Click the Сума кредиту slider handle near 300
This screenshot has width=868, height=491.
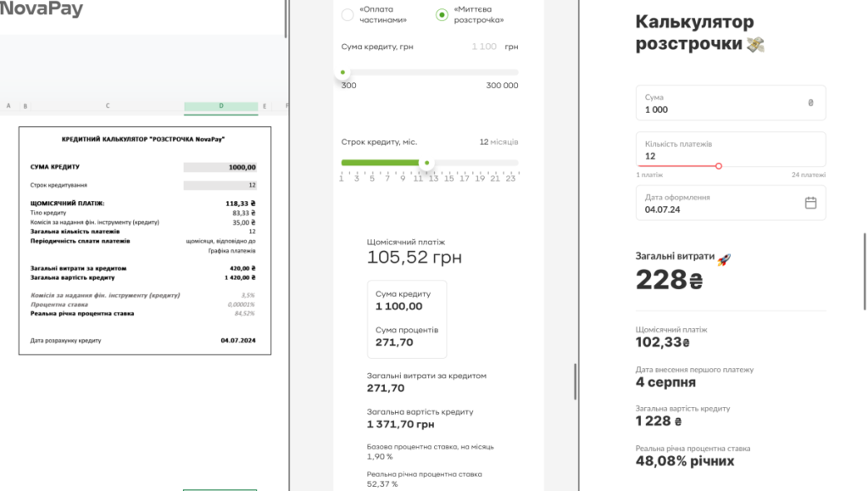342,74
